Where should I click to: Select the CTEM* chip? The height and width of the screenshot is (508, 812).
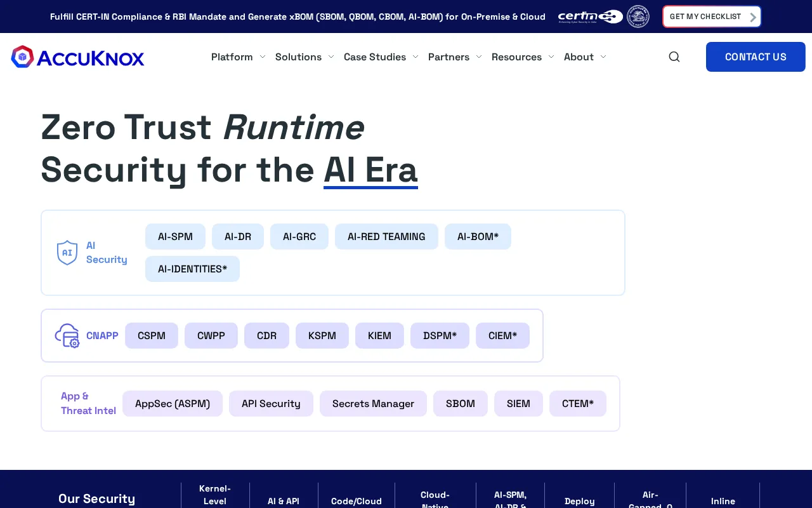click(578, 404)
